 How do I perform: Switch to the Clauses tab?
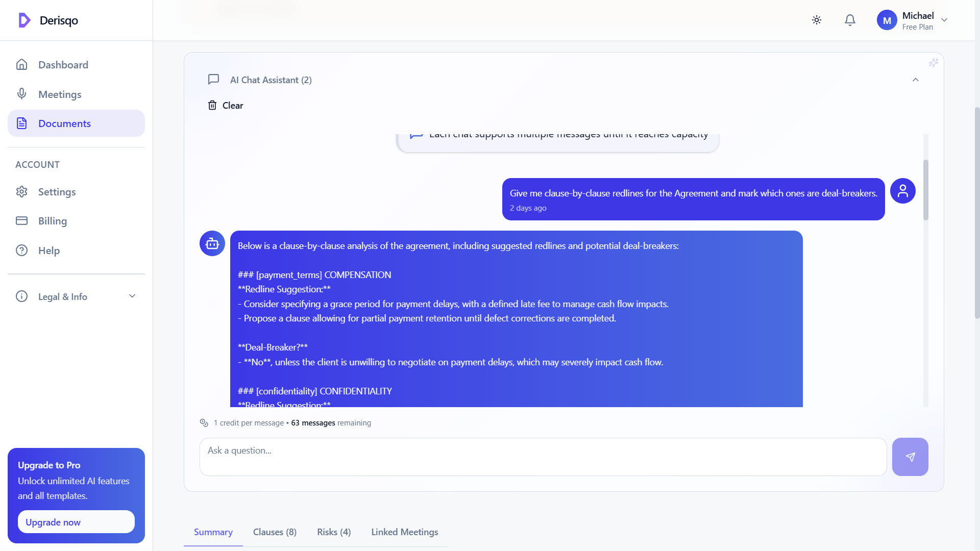[275, 532]
